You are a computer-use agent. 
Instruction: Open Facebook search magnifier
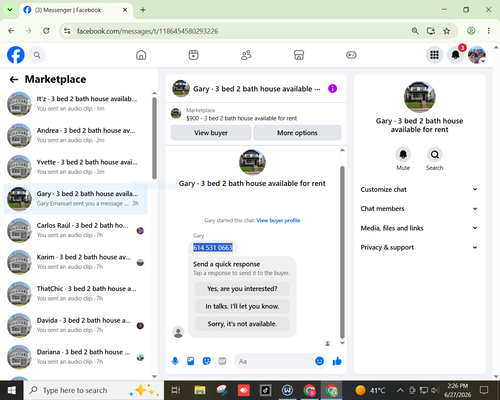[x=37, y=55]
